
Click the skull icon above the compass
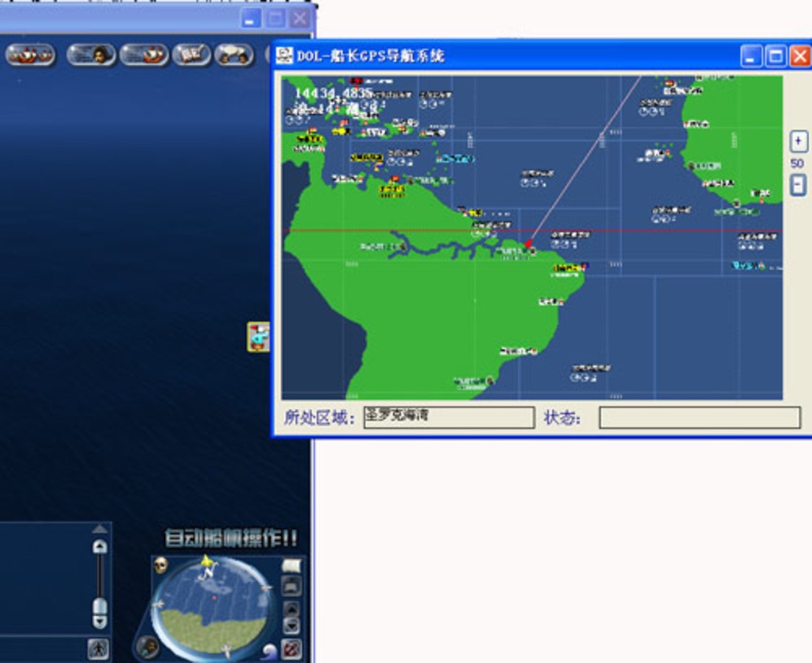161,565
